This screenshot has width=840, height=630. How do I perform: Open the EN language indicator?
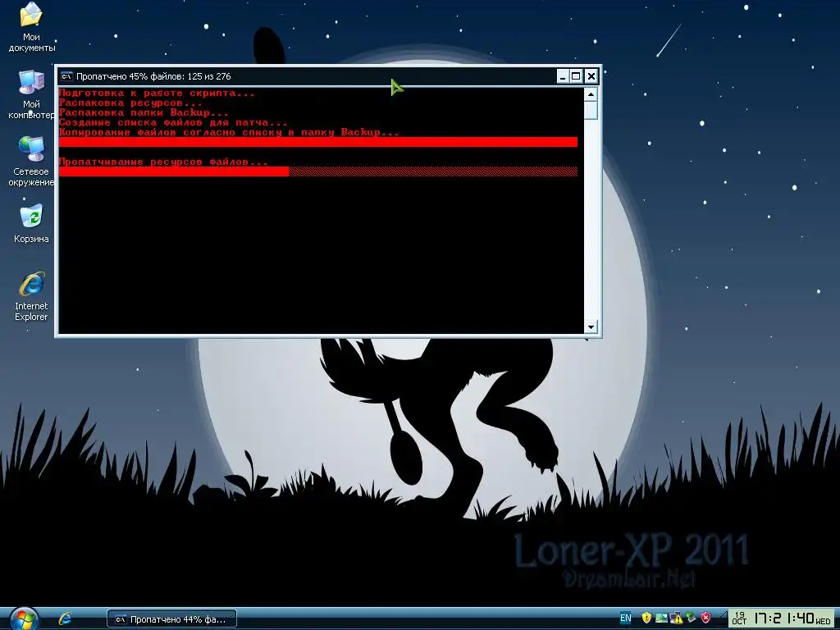coord(625,619)
